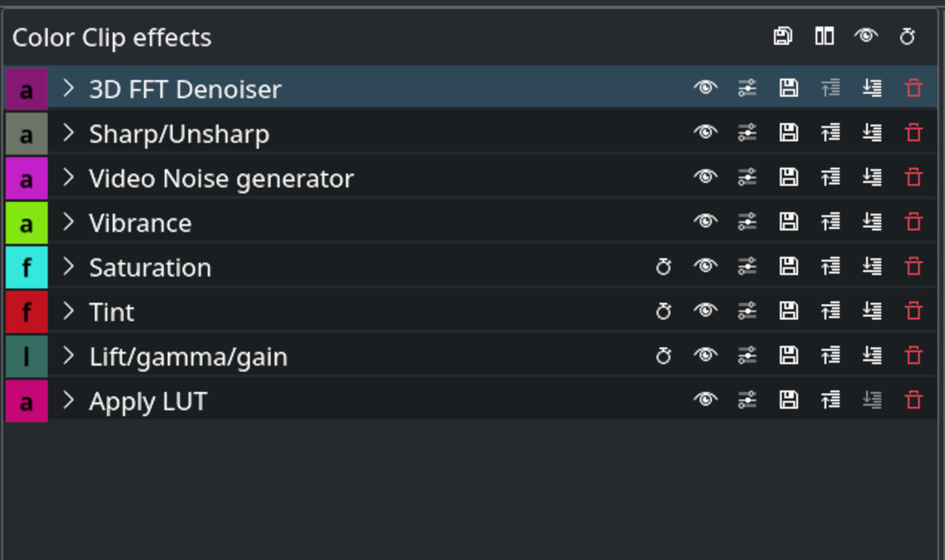Hide the Sharp/Unsharp effect
Image resolution: width=945 pixels, height=560 pixels.
coord(705,133)
